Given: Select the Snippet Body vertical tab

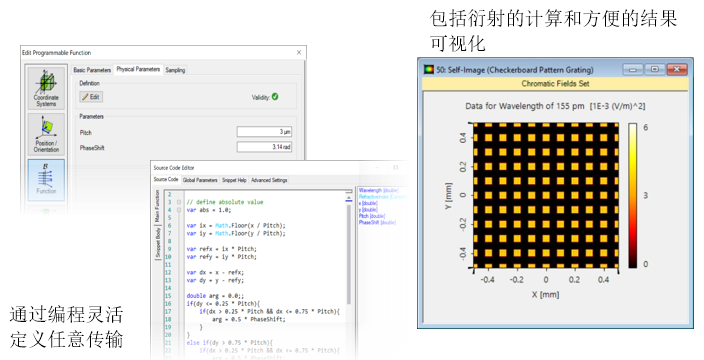Looking at the screenshot, I should point(158,243).
